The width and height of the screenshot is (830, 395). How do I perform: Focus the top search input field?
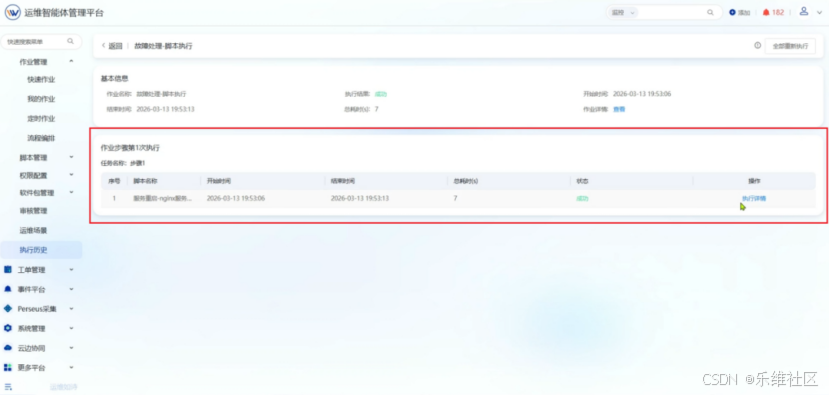672,13
